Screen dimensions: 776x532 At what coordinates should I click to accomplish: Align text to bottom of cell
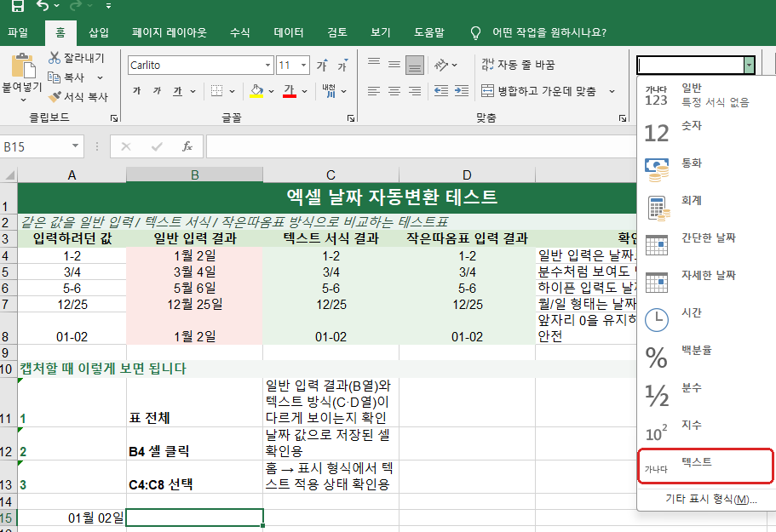415,65
